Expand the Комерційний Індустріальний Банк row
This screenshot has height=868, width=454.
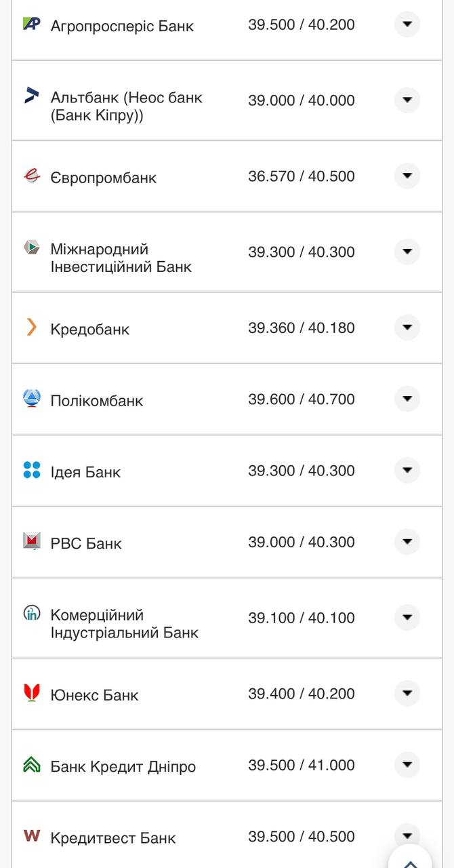407,617
